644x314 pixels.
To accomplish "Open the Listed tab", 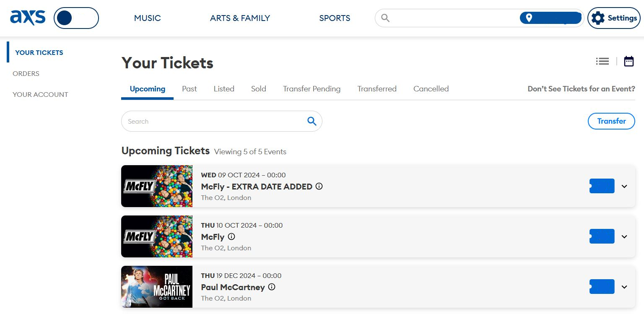I will pos(224,89).
